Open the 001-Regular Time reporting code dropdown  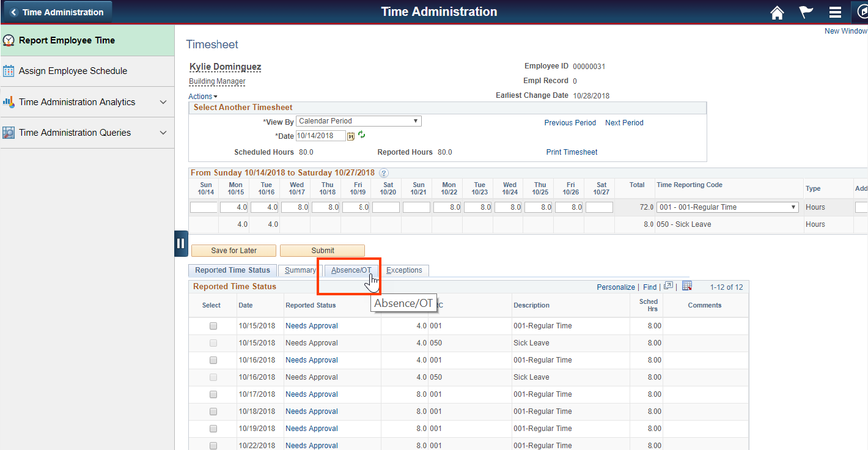click(x=727, y=207)
